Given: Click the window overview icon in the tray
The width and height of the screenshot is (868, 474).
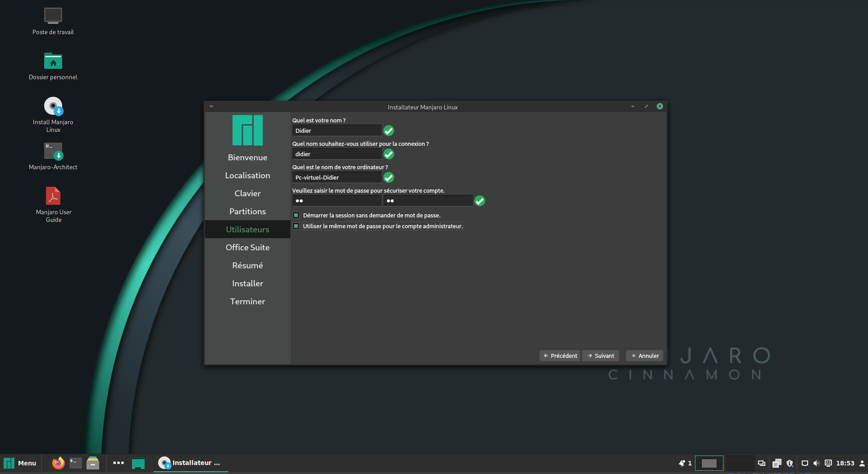Looking at the screenshot, I should (x=762, y=463).
